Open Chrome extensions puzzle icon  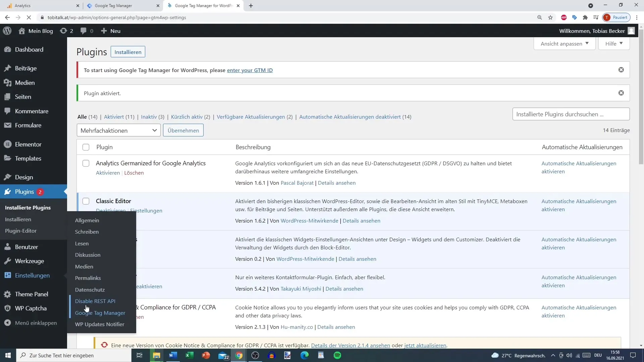[x=585, y=17]
